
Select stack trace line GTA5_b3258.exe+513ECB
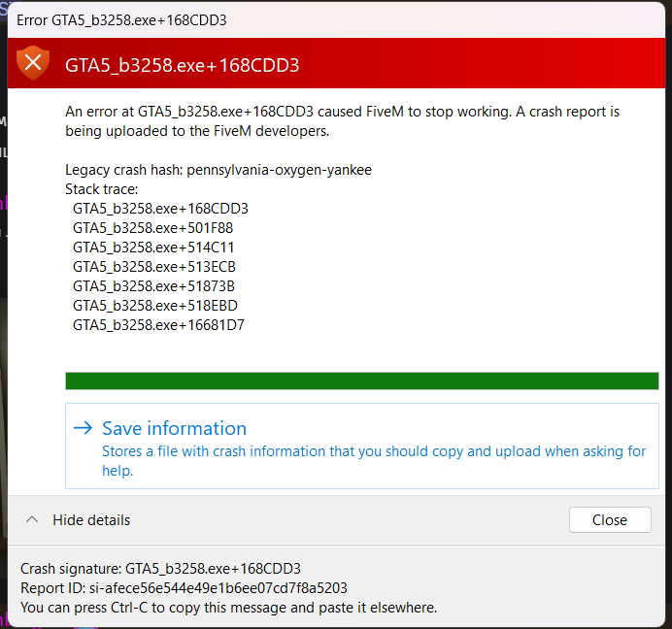(154, 267)
